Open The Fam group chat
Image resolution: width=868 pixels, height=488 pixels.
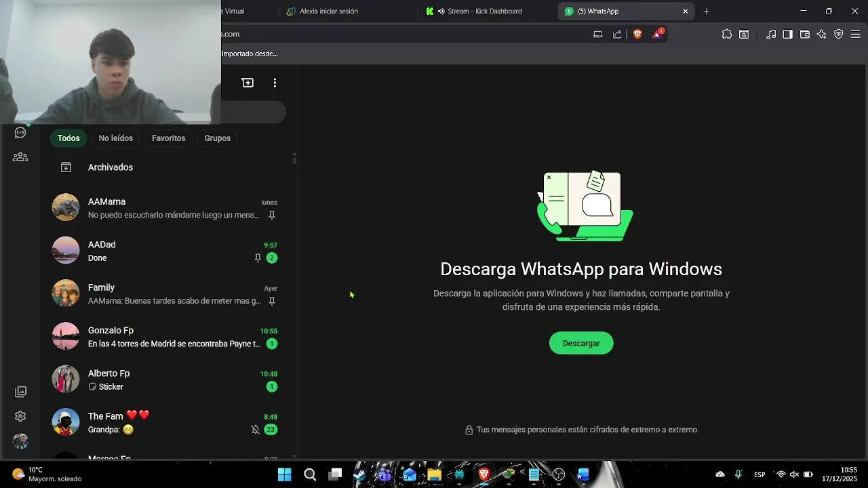click(168, 422)
